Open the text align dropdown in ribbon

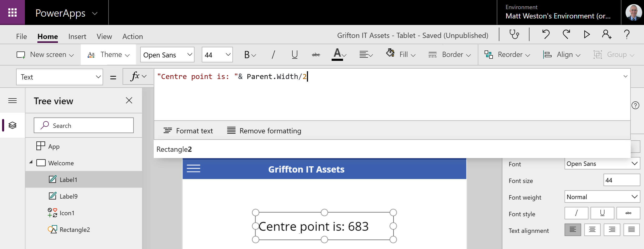point(366,55)
